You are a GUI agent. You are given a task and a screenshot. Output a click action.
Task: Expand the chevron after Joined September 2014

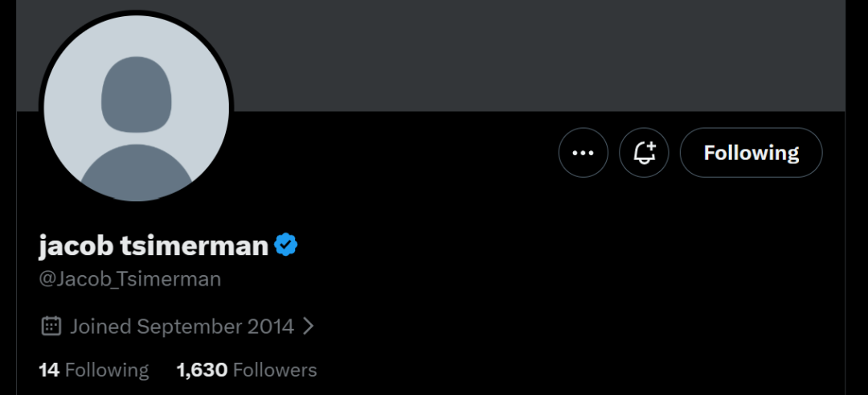click(x=309, y=327)
